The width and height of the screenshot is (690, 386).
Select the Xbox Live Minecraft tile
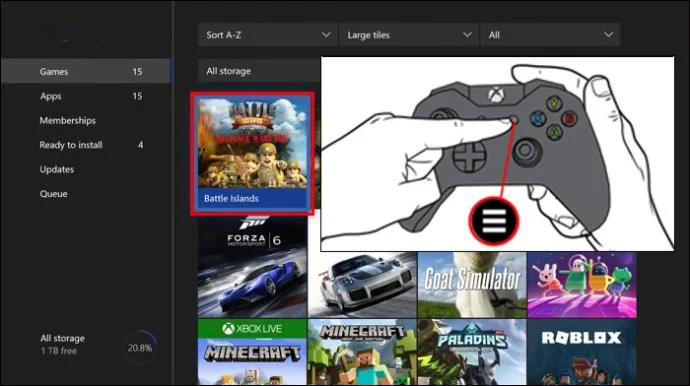252,352
